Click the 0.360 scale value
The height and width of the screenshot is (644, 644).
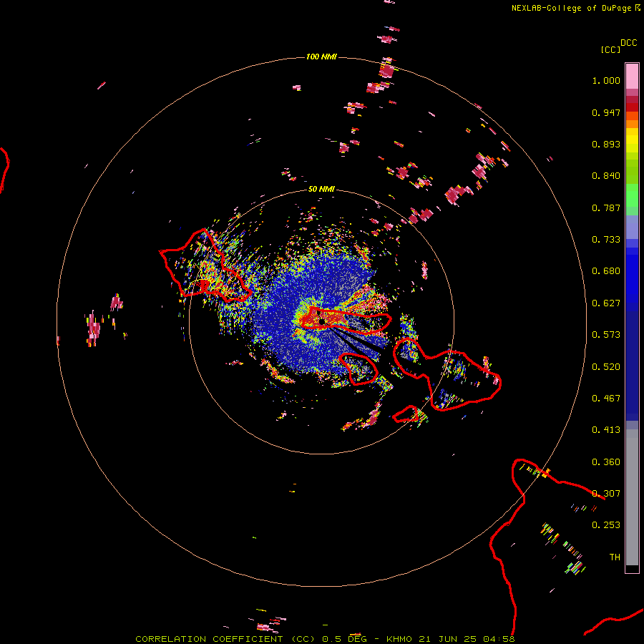pos(606,462)
